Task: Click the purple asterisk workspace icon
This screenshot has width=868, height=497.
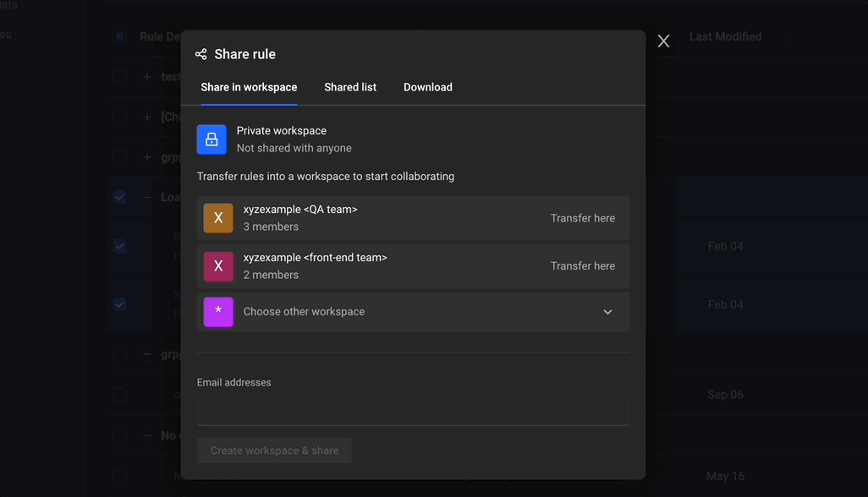Action: (x=218, y=312)
